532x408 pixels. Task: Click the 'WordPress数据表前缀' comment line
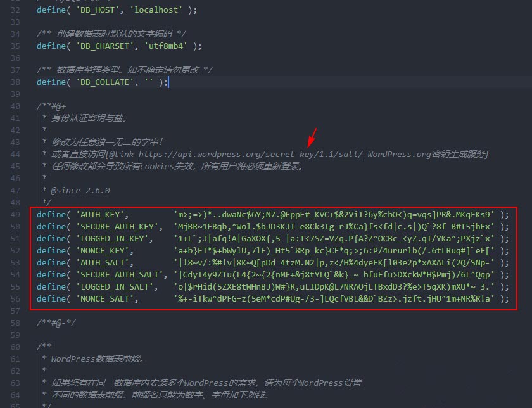point(98,359)
